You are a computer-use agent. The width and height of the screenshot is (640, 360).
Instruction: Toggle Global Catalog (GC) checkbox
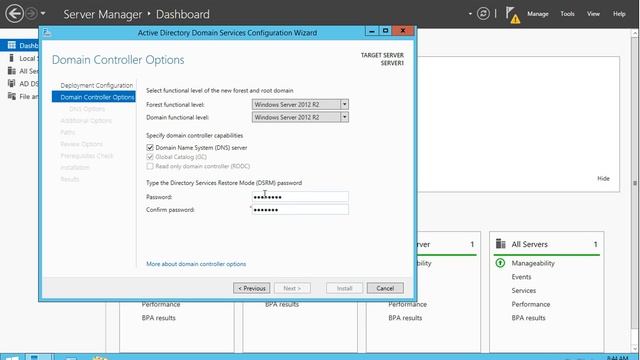pos(150,157)
